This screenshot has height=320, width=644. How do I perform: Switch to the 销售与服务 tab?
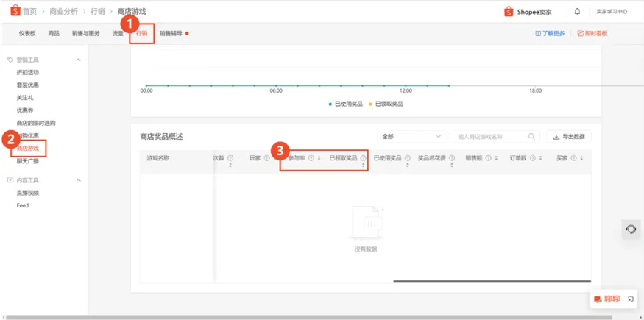(86, 34)
